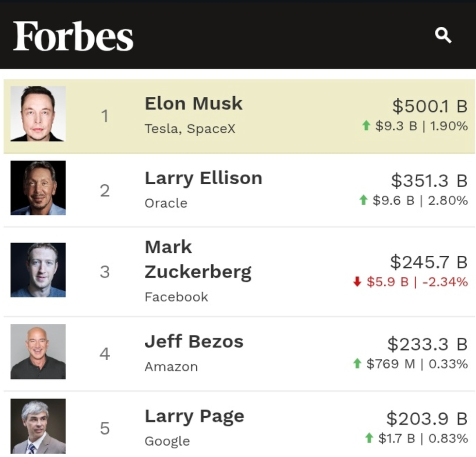Open Larry Page's profile via his name
The image size is (476, 457).
(x=194, y=416)
